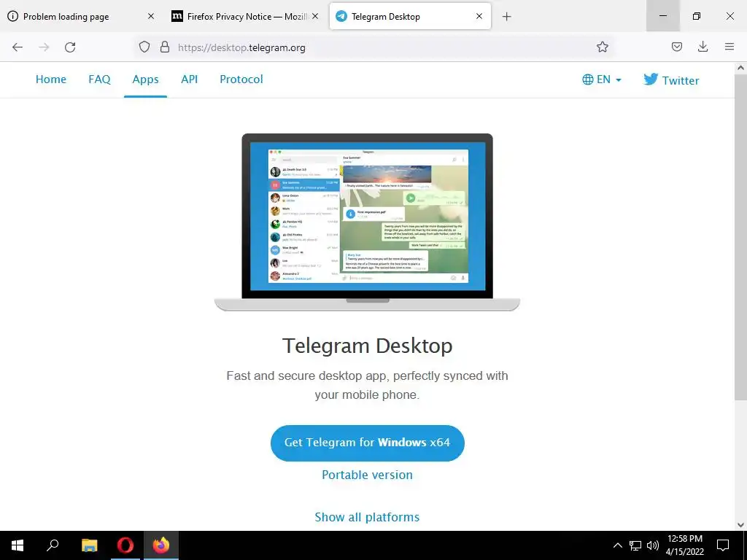The width and height of the screenshot is (747, 560).
Task: Click the Telegram Desktop heading text
Action: tap(368, 346)
